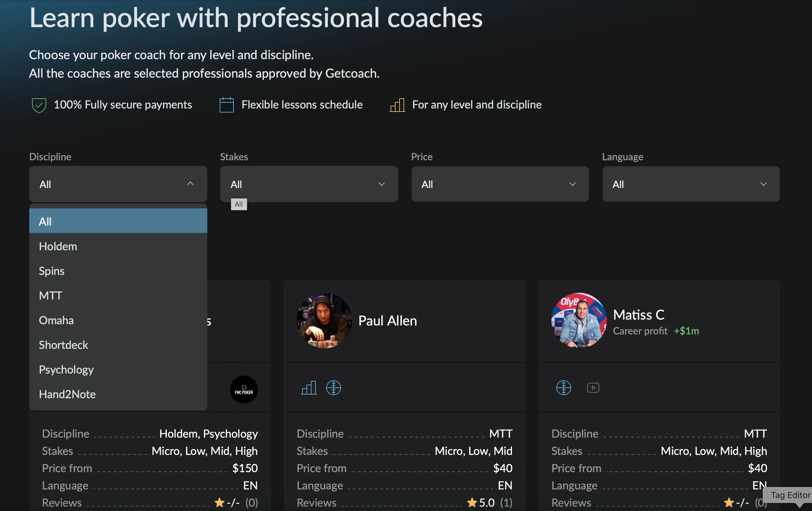Select Holdem from the discipline list

point(58,247)
